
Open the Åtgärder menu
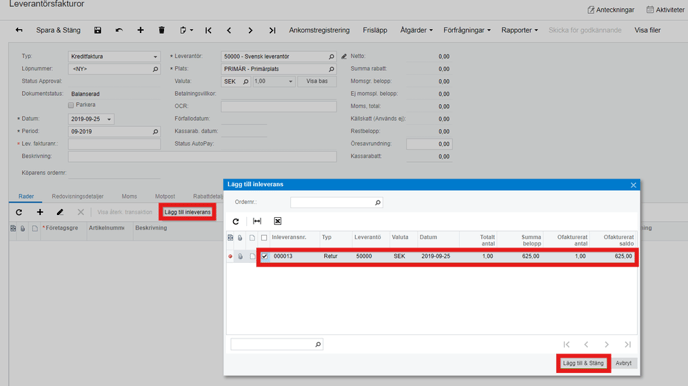[416, 30]
